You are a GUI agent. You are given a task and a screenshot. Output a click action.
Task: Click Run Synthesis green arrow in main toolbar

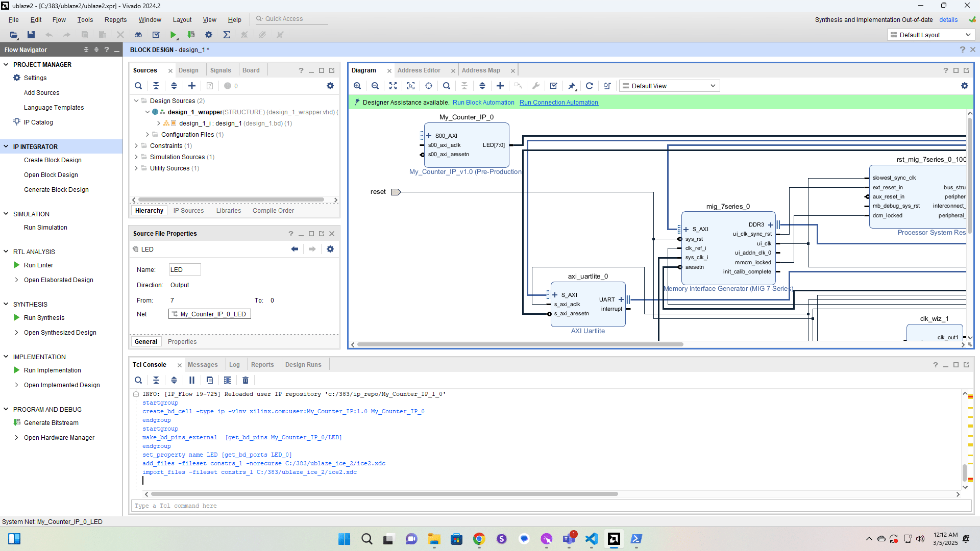coord(174,35)
